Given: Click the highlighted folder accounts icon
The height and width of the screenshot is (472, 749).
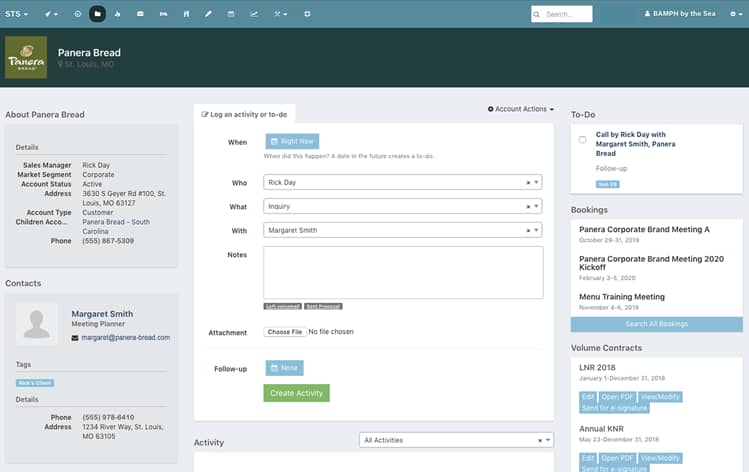Looking at the screenshot, I should click(97, 14).
